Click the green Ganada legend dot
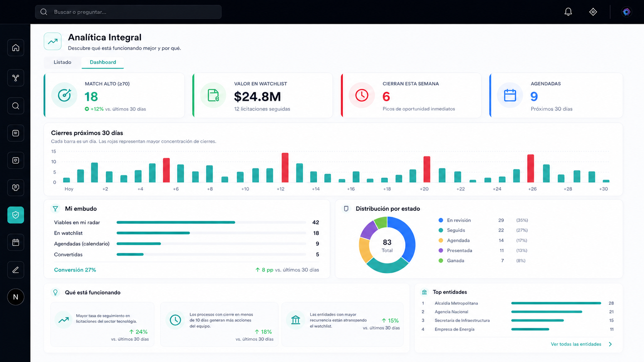 [x=441, y=260]
